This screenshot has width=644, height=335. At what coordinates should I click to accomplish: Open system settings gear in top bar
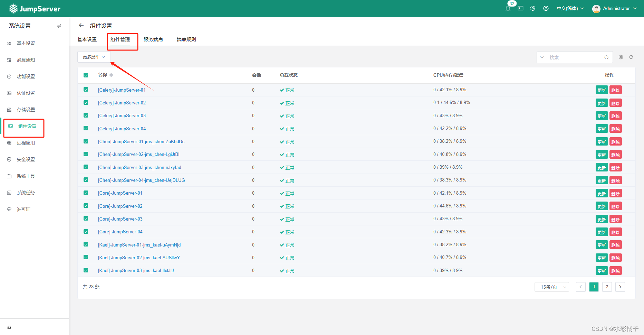click(533, 8)
